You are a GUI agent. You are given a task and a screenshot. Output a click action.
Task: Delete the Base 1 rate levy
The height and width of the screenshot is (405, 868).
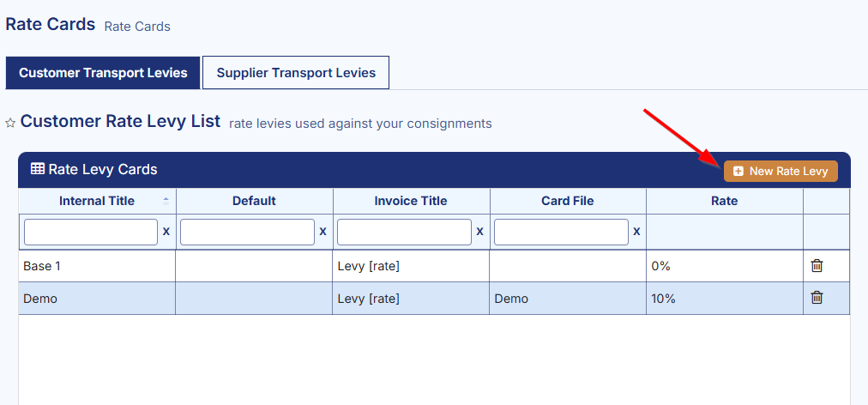(817, 266)
